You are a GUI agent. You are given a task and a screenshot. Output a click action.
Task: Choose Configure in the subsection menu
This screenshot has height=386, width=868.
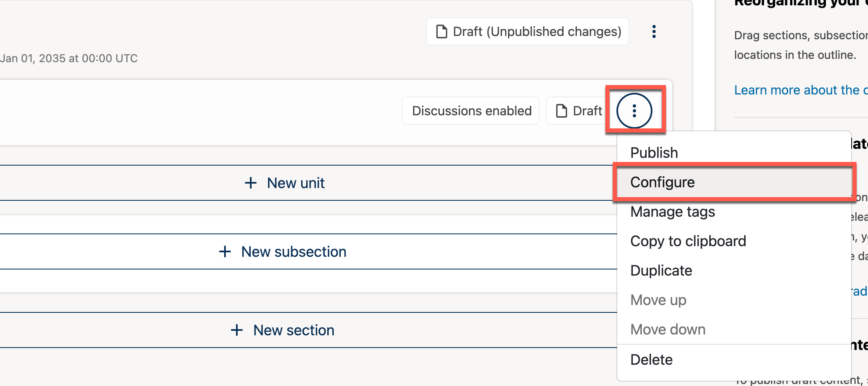point(662,182)
